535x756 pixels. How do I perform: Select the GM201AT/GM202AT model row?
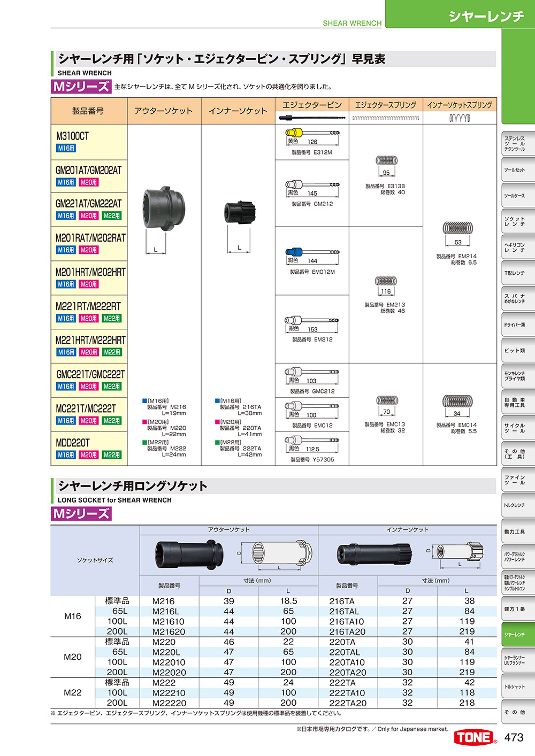[x=89, y=176]
